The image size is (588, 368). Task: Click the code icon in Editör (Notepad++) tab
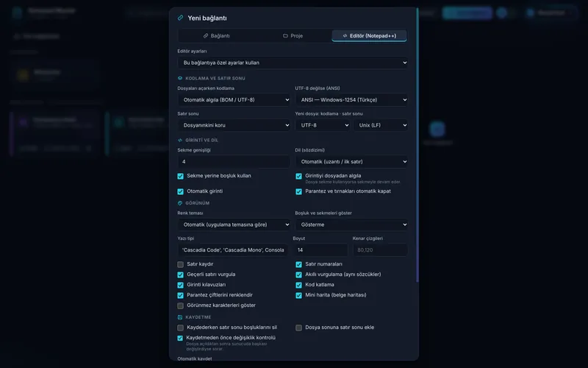345,35
